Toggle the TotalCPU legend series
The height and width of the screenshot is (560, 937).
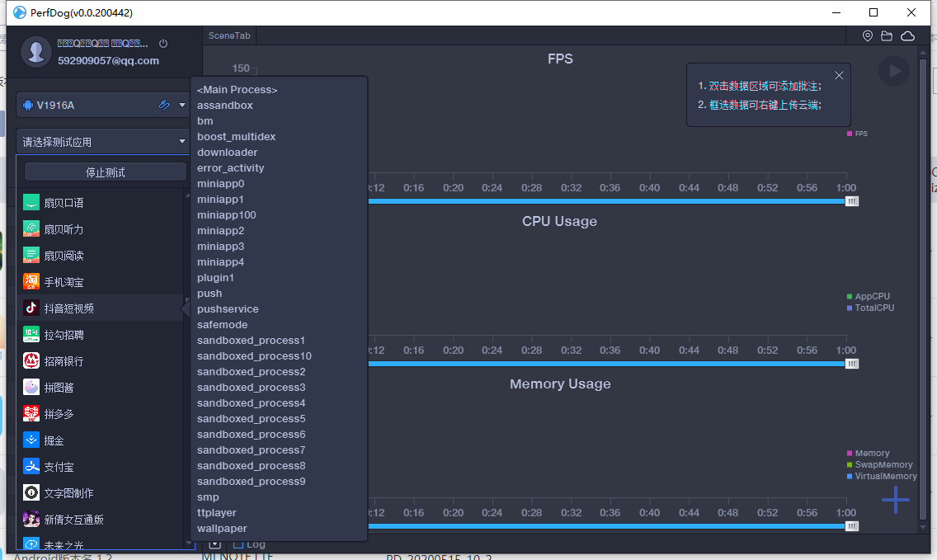(871, 308)
